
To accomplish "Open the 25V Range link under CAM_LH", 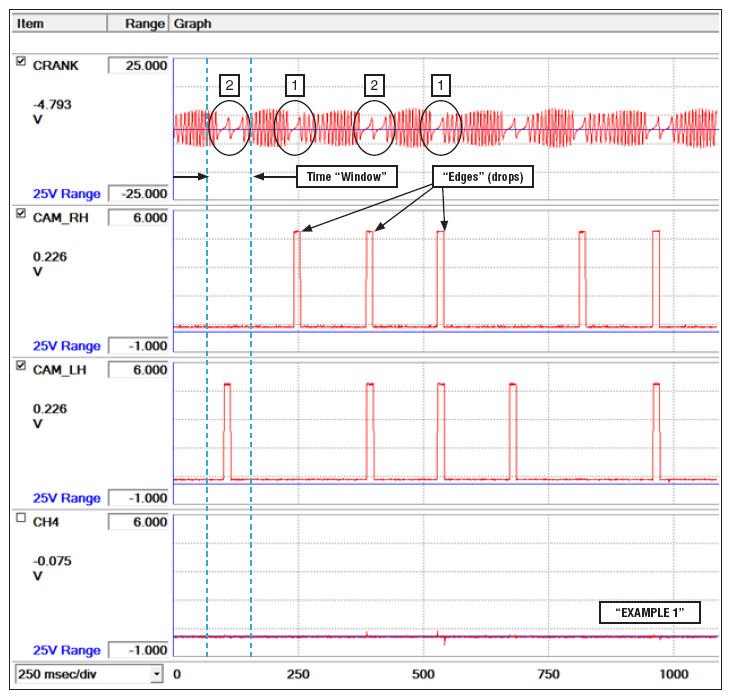I will pos(67,498).
